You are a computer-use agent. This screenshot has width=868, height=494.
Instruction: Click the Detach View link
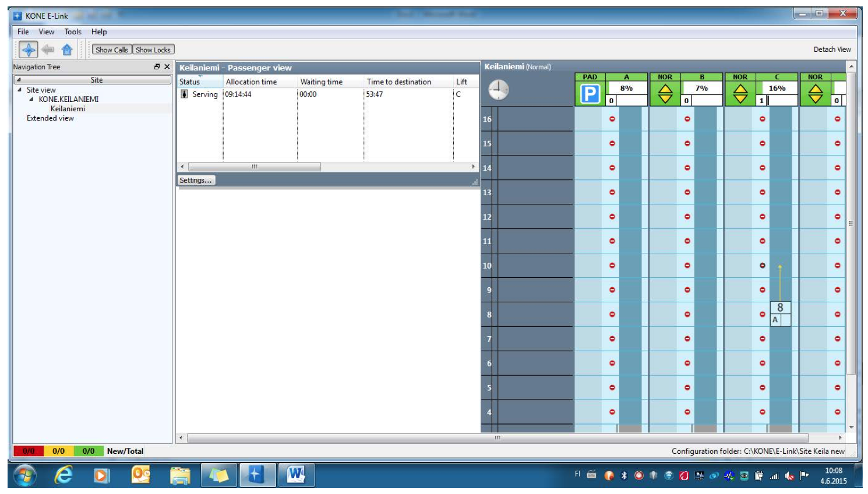(832, 50)
